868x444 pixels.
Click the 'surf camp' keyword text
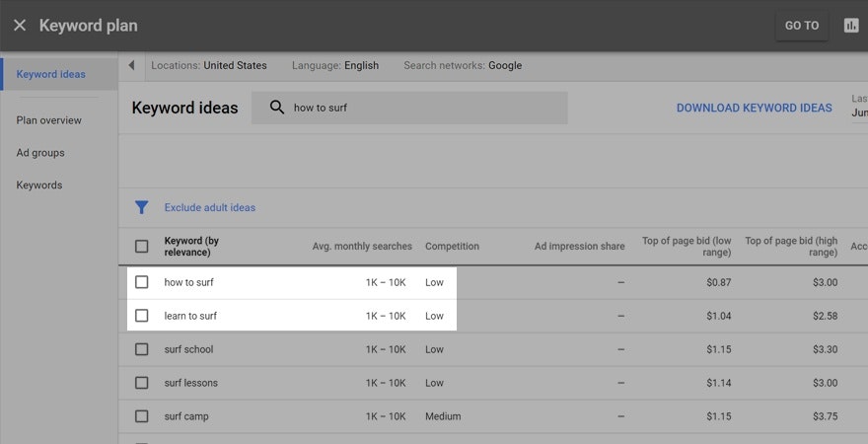pos(186,416)
